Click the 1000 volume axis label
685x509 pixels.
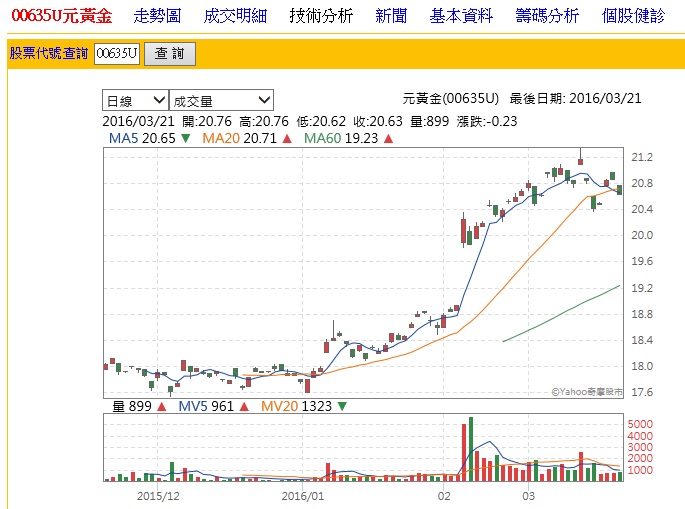(x=640, y=470)
